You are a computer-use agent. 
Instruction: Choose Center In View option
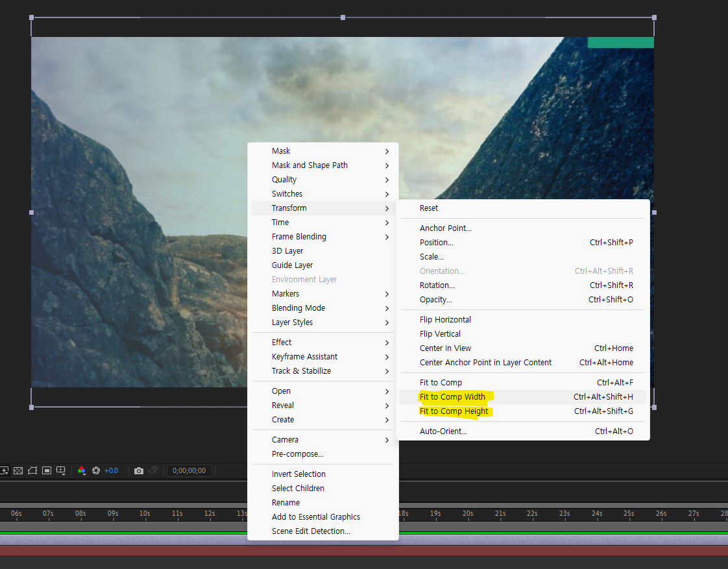tap(445, 348)
